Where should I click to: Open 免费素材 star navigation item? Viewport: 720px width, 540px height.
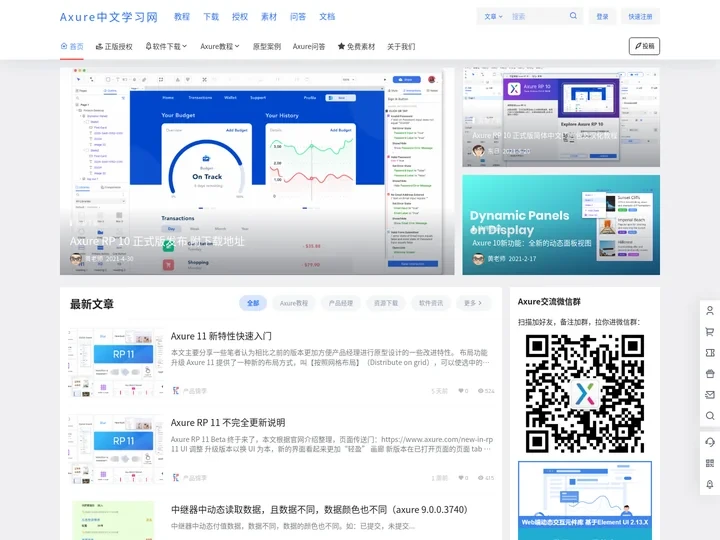coord(356,46)
